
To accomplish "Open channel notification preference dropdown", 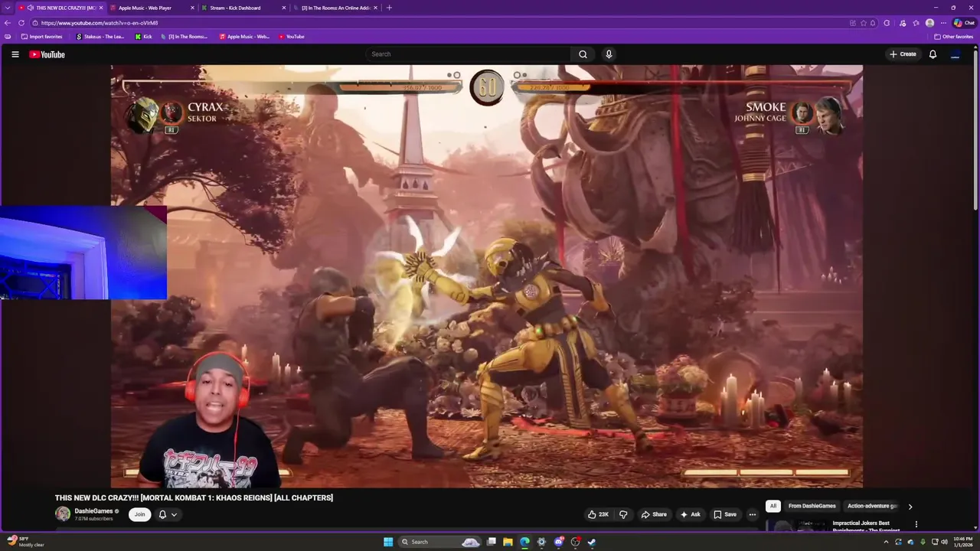I will click(168, 514).
